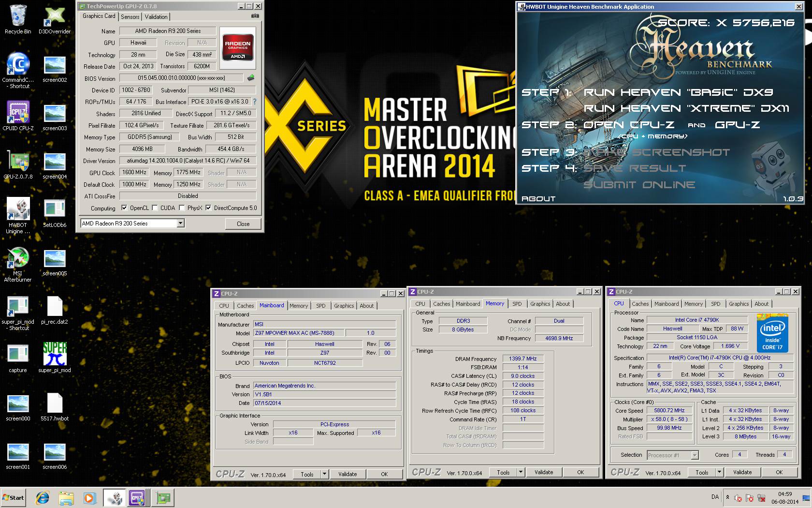Expand Tools dropdown arrow in CPU tab CPU-Z window
Viewport: 812px width, 508px height.
719,472
